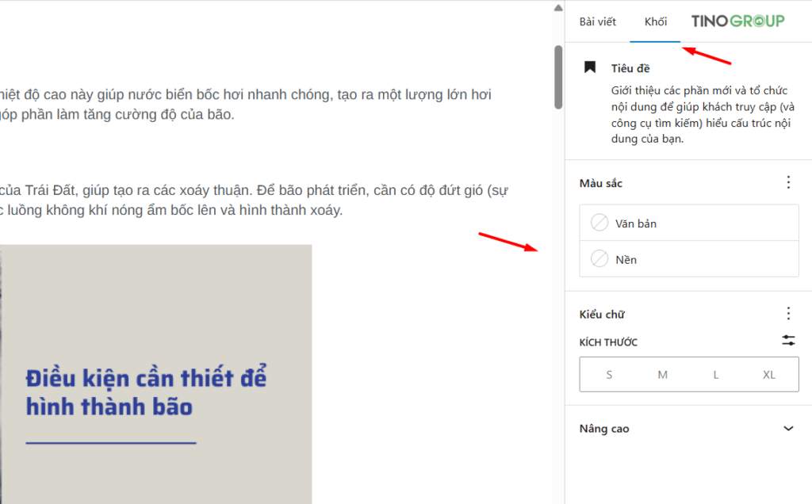The image size is (812, 504).
Task: Choose font size L
Action: [x=716, y=375]
